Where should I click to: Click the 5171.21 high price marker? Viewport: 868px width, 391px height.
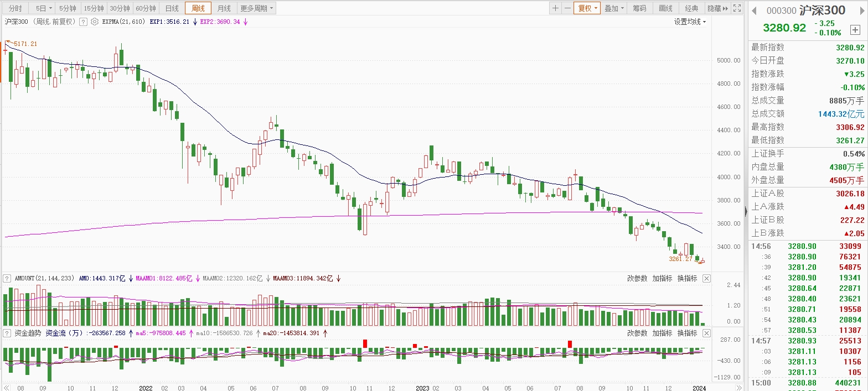pos(25,44)
